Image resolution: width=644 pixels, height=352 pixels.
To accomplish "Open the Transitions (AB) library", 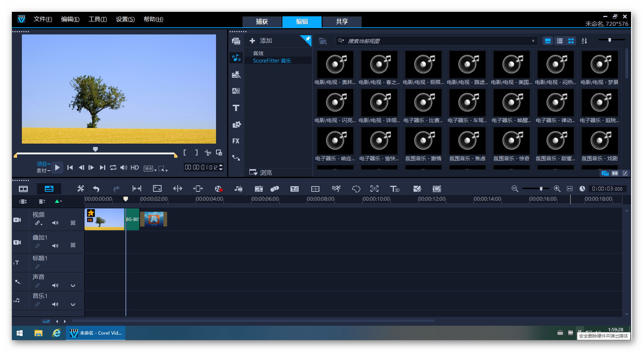I will (236, 91).
